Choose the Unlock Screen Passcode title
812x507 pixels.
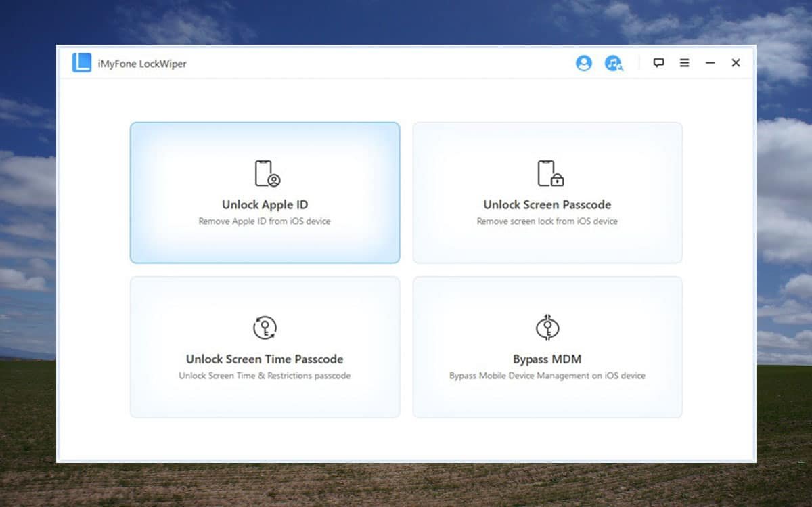point(547,205)
